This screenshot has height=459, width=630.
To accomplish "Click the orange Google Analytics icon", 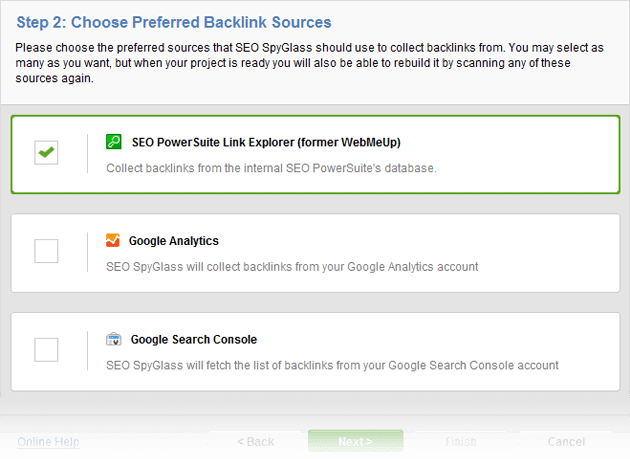I will coord(113,240).
